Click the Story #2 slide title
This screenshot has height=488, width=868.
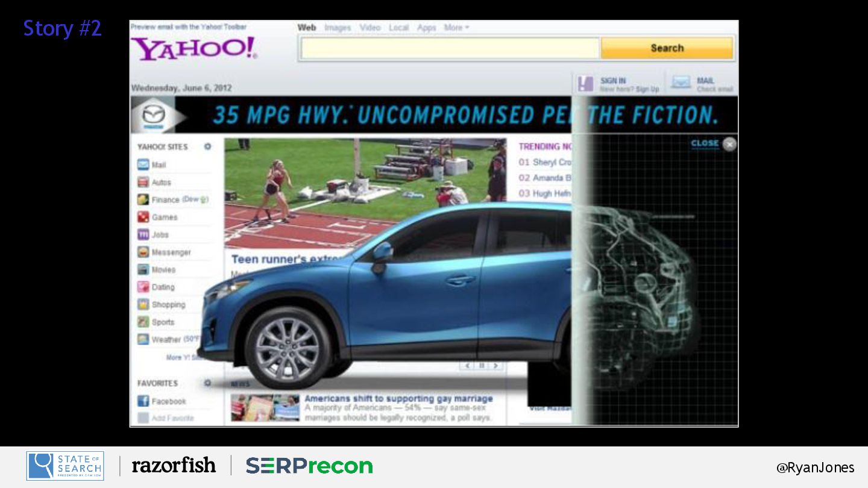tap(62, 28)
